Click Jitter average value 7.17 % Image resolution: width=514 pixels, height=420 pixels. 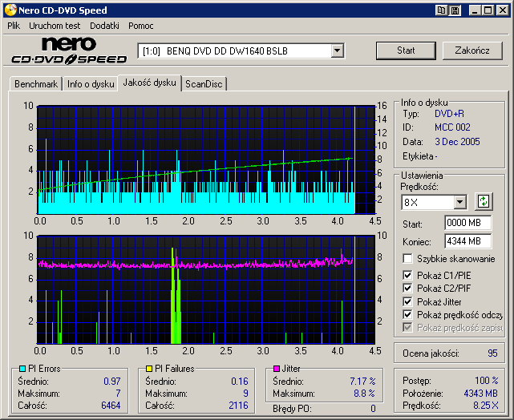(x=362, y=382)
